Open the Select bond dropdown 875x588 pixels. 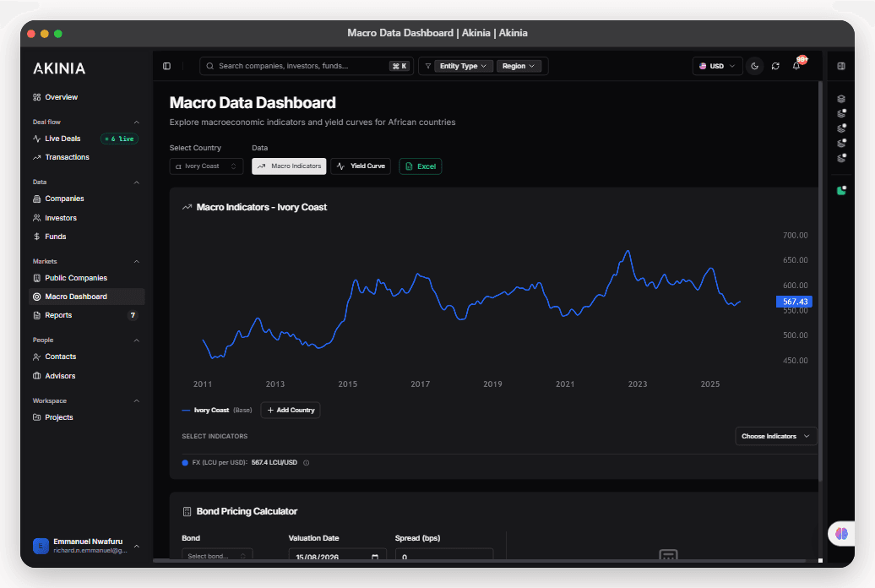tap(216, 554)
